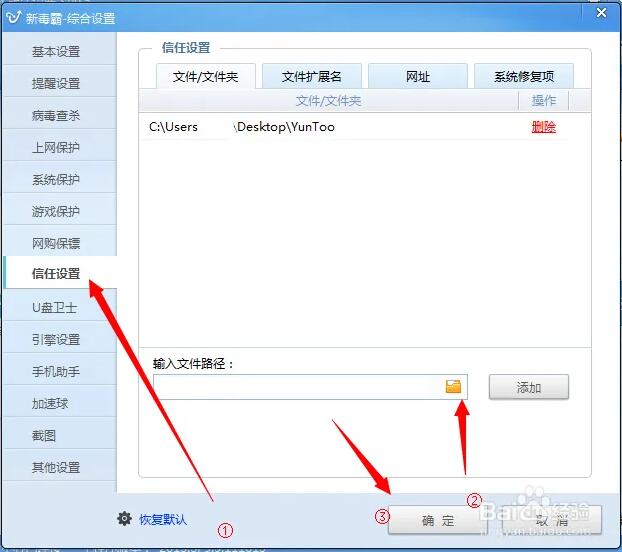Confirm settings with 确定 button
Screen dimensions: 622x552
click(x=438, y=520)
